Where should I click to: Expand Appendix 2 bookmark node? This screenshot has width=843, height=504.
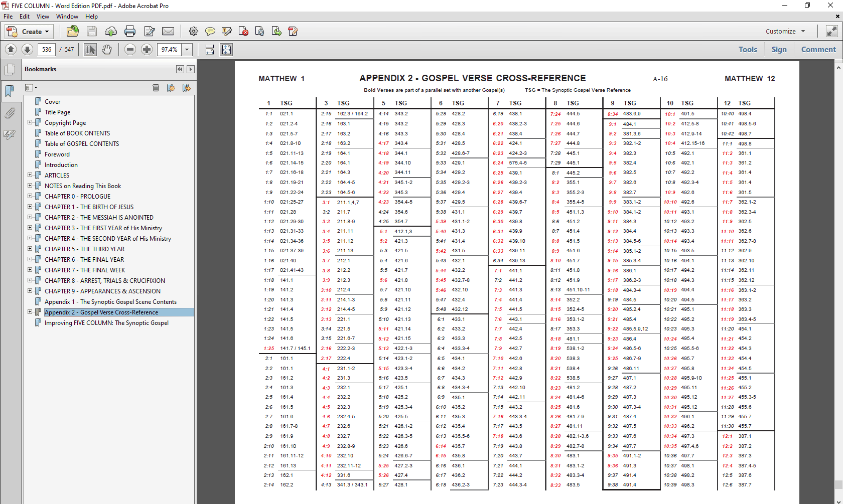pyautogui.click(x=30, y=312)
